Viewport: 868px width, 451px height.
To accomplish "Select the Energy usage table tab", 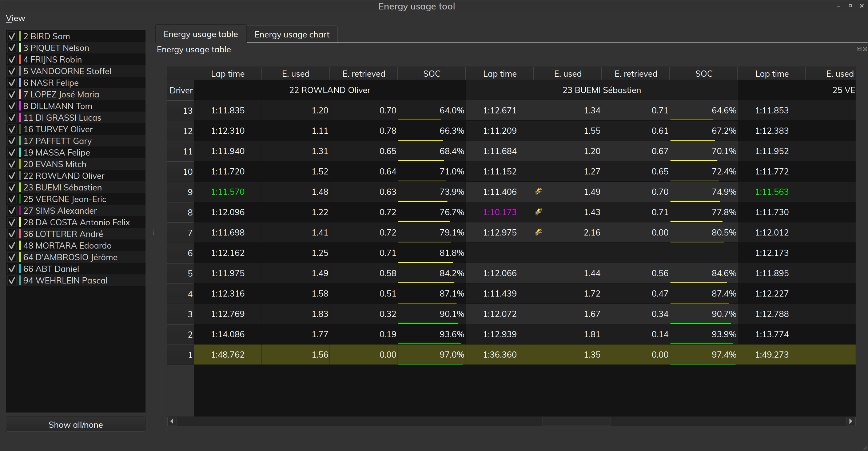I will [200, 34].
